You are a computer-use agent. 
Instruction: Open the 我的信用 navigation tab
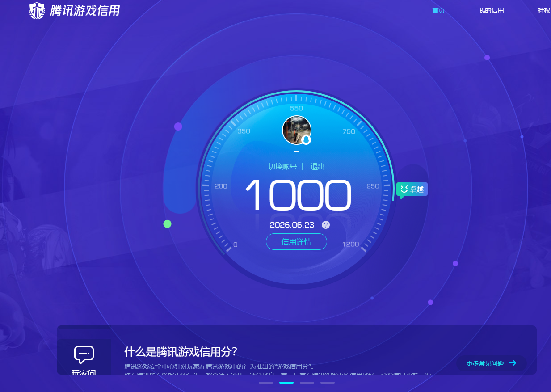(x=491, y=10)
